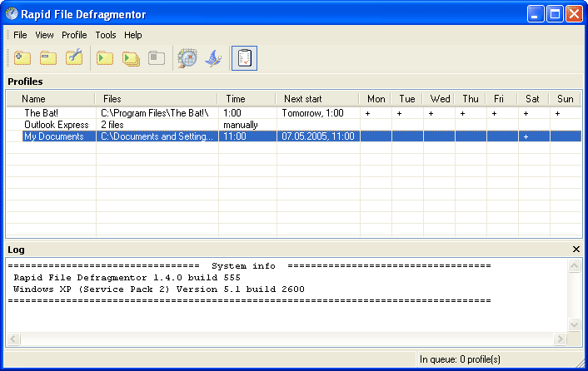
Task: Open disk analysis via the magnifier icon
Action: point(187,58)
